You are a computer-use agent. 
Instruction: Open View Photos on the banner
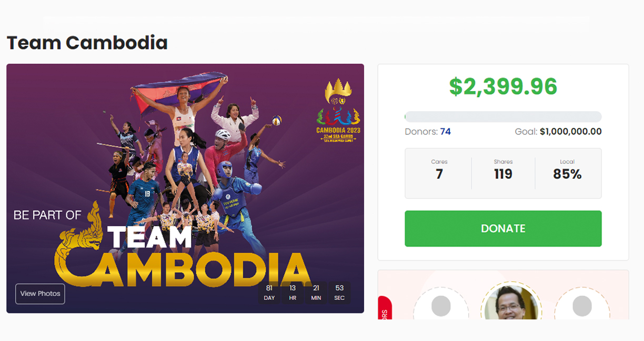40,294
